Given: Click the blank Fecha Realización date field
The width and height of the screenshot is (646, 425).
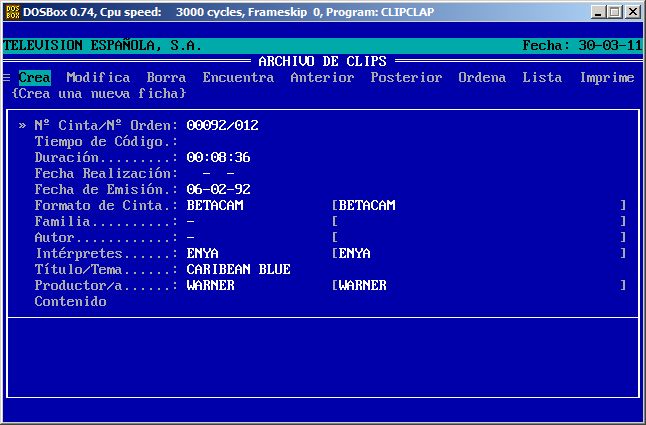Looking at the screenshot, I should [x=218, y=173].
